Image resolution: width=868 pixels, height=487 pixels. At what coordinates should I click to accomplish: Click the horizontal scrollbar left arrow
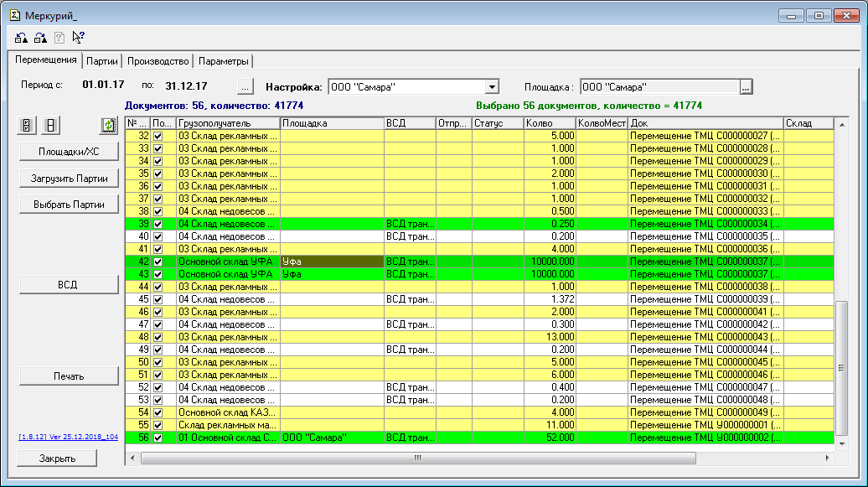point(132,459)
